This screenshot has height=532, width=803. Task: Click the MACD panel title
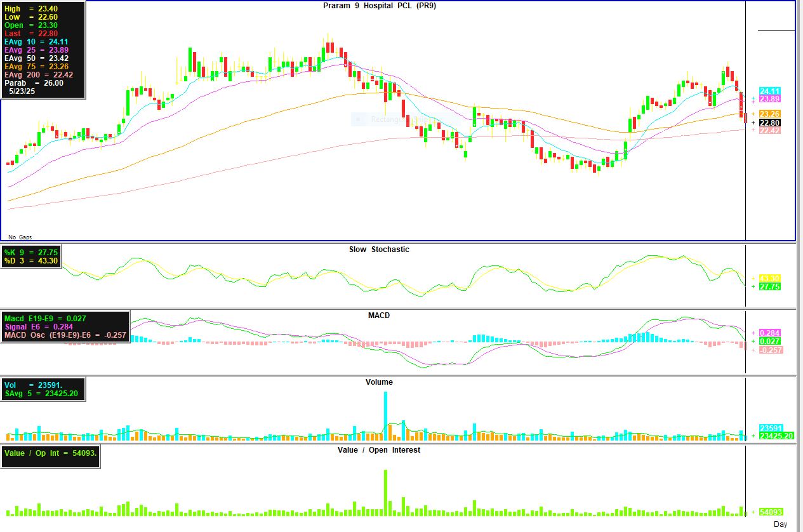(379, 316)
